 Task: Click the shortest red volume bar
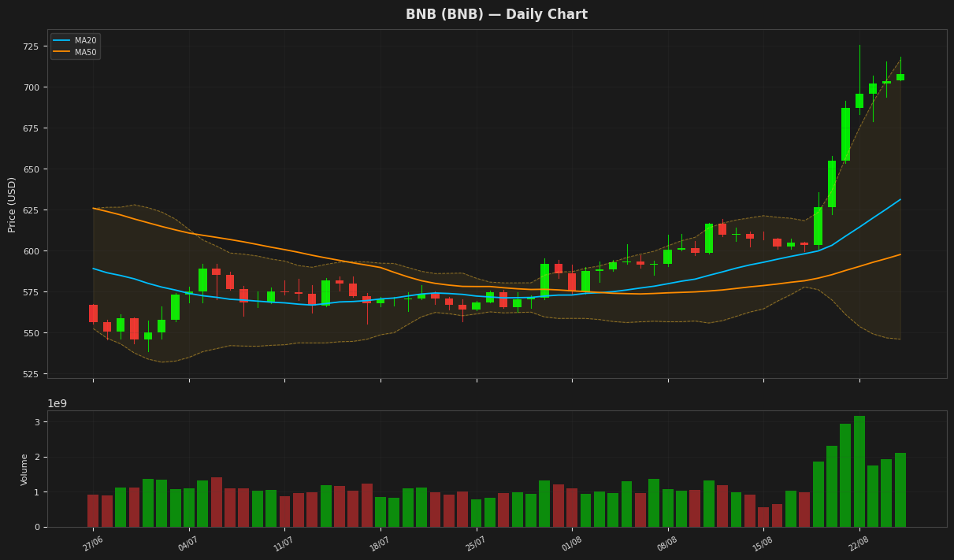(763, 517)
